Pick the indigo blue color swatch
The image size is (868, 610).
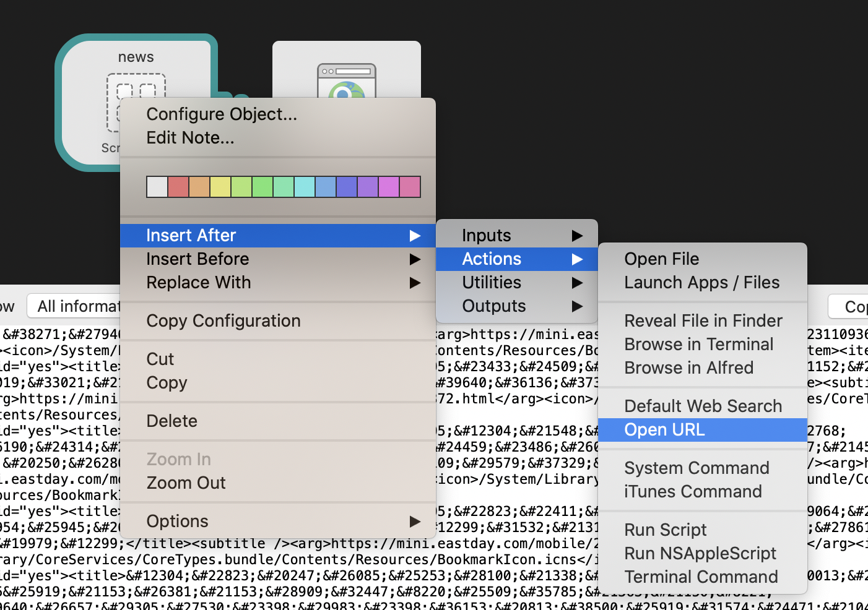pos(347,187)
